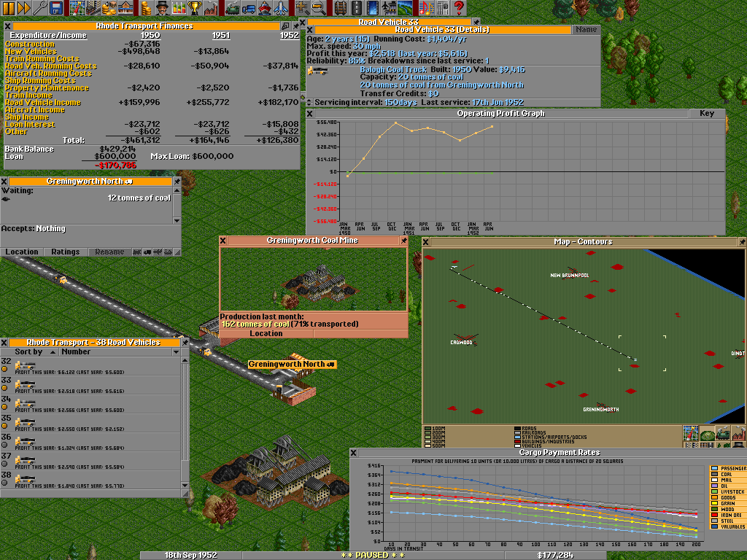Viewport: 747px width, 560px height.
Task: Click the red question mark help icon
Action: (x=458, y=7)
